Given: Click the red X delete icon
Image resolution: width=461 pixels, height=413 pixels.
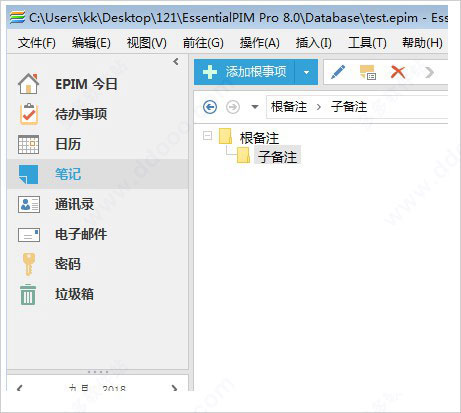Looking at the screenshot, I should click(x=398, y=72).
